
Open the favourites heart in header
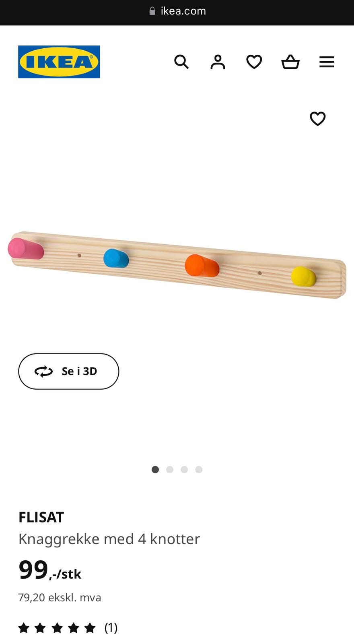point(254,62)
